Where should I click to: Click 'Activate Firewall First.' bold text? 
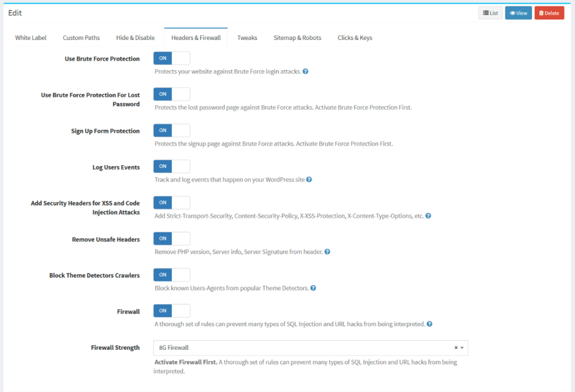[186, 362]
